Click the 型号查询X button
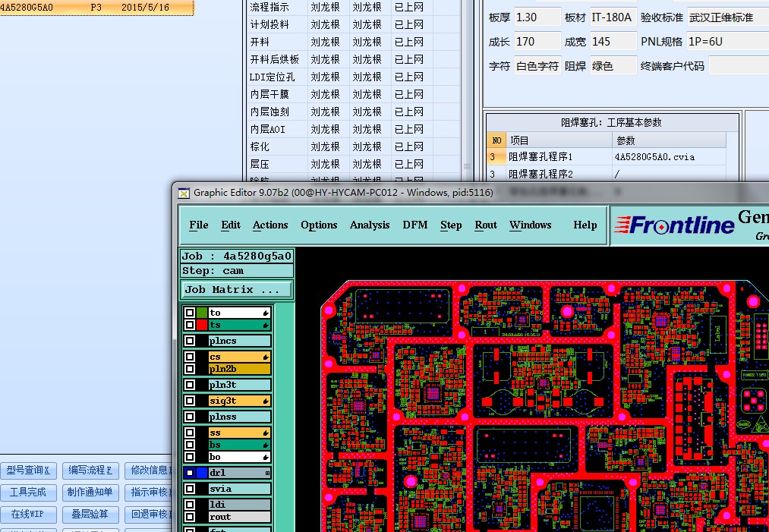 tap(28, 471)
